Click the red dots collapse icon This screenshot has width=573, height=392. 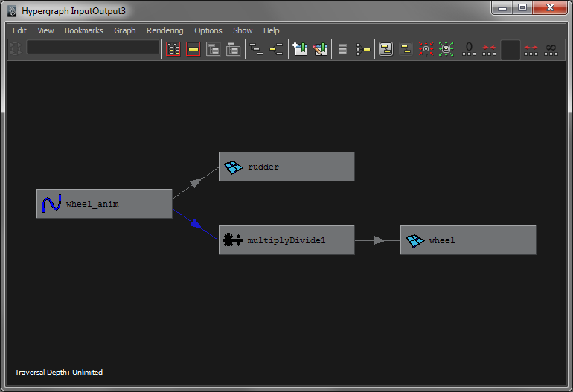[426, 49]
